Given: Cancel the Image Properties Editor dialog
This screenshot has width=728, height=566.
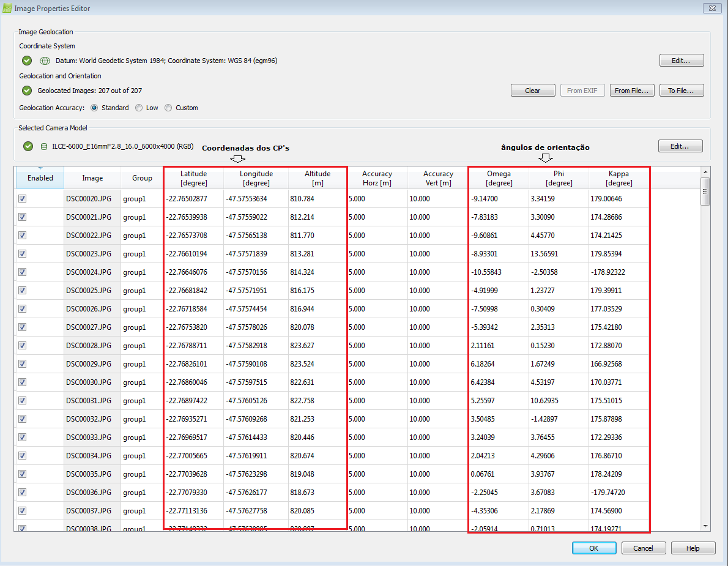Looking at the screenshot, I should click(x=644, y=548).
